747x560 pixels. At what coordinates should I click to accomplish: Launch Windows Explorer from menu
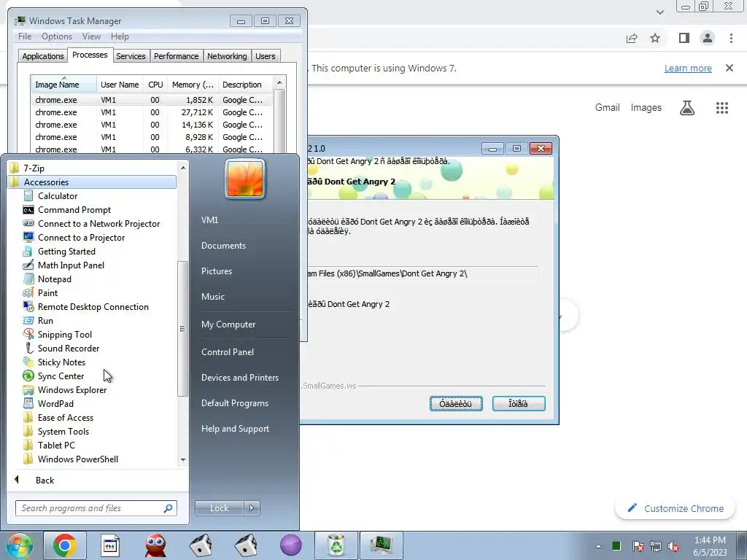72,389
